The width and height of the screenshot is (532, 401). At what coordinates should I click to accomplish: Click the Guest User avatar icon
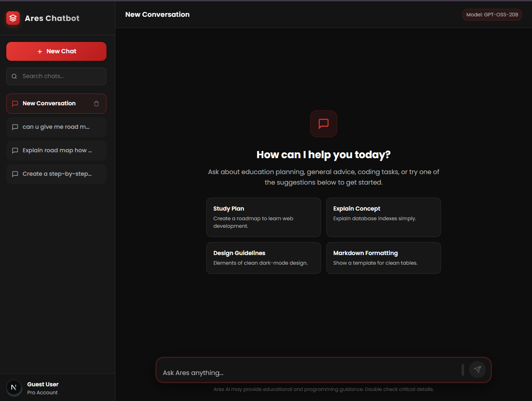[14, 388]
